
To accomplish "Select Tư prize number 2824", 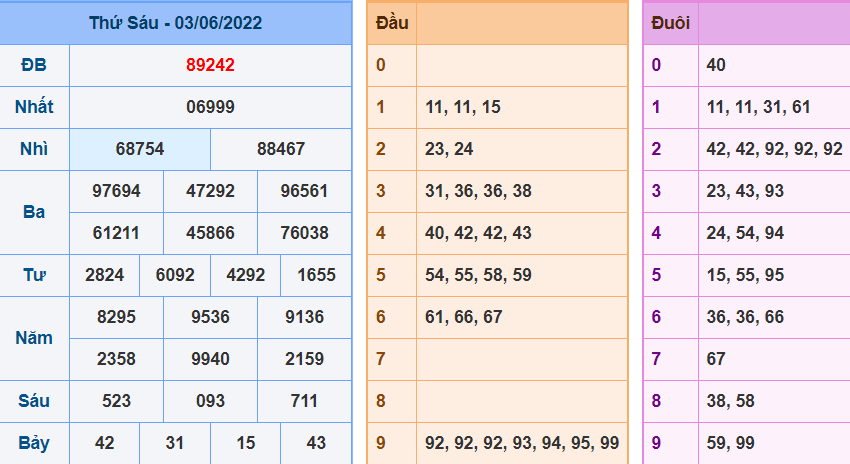I will click(x=105, y=275).
